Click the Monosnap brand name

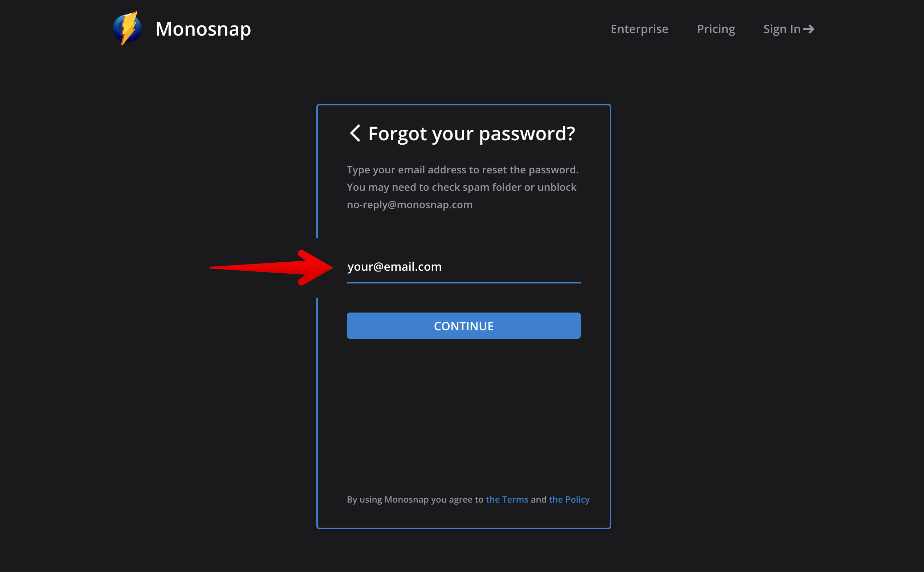coord(203,29)
